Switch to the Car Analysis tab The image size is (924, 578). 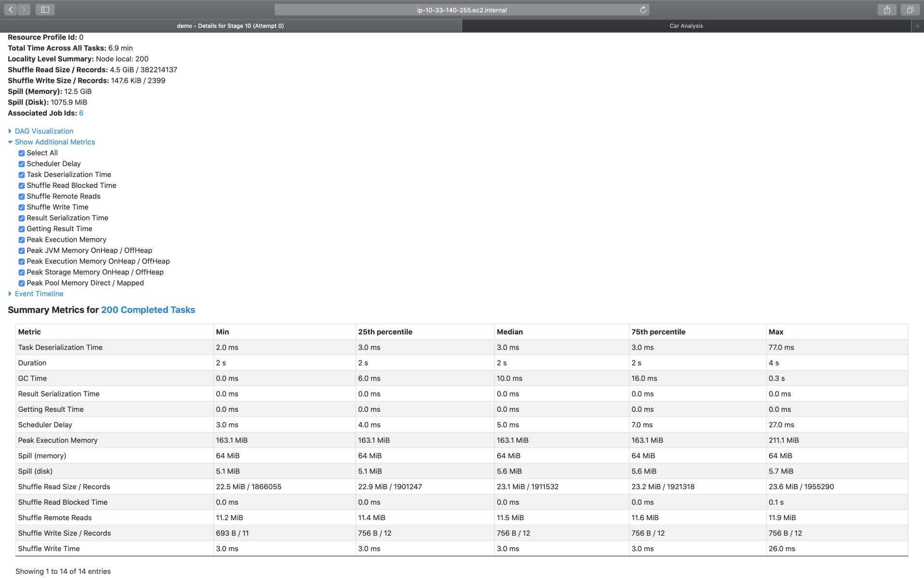(x=686, y=26)
